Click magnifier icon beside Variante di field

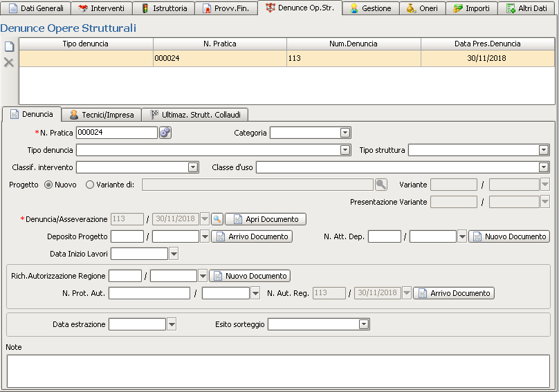click(x=381, y=185)
